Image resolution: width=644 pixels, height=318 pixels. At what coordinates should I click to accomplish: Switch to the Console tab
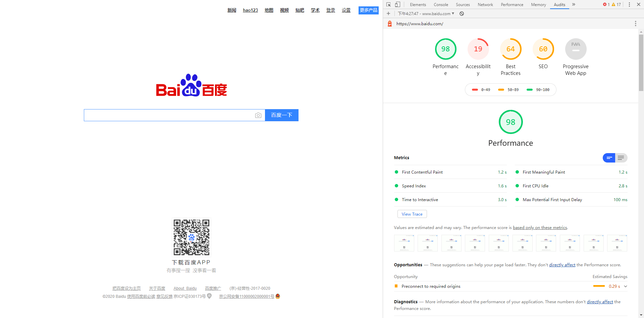pos(441,5)
